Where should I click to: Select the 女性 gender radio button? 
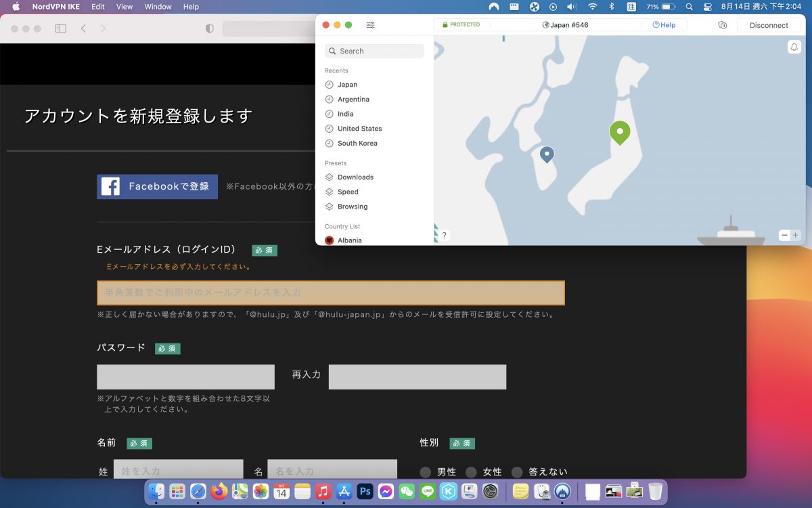[471, 472]
